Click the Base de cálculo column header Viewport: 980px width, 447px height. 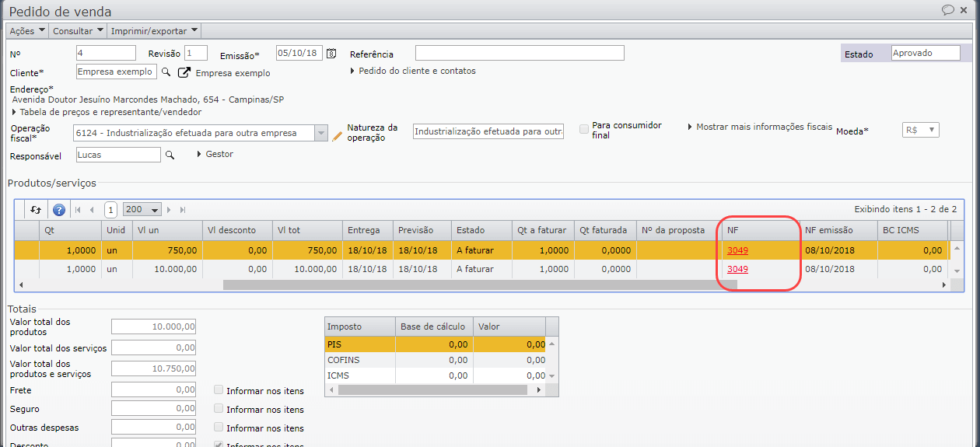[x=434, y=327]
